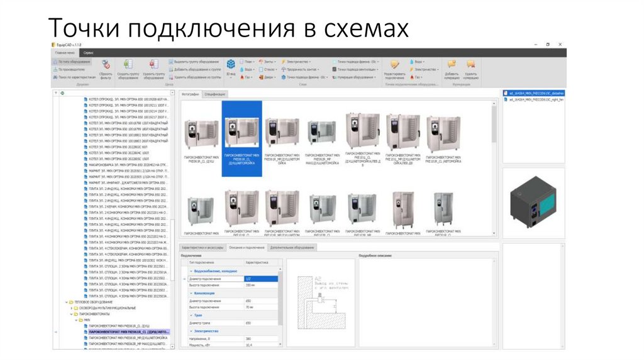
Task: Click Remove numbering (Удалить нумерацию) icon
Action: [470, 65]
